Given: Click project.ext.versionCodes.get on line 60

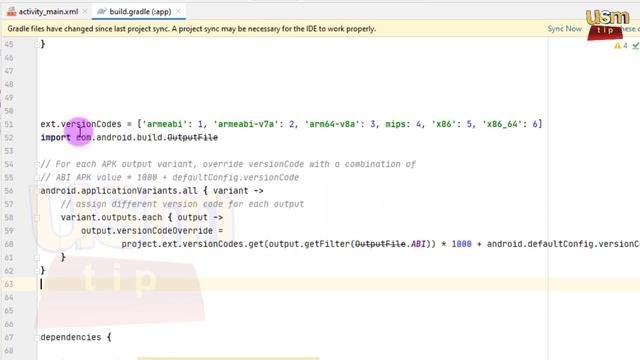Looking at the screenshot, I should [x=192, y=244].
